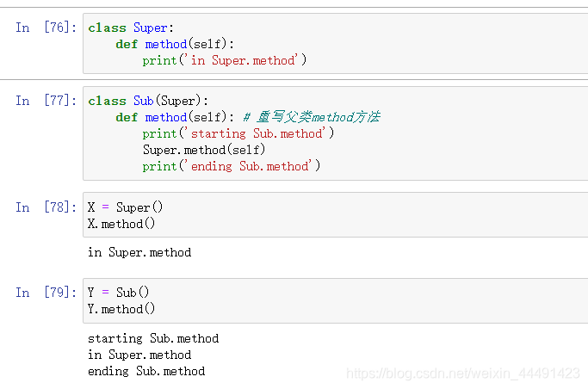Click the 'def method(self):' line in cell 76

coord(175,44)
